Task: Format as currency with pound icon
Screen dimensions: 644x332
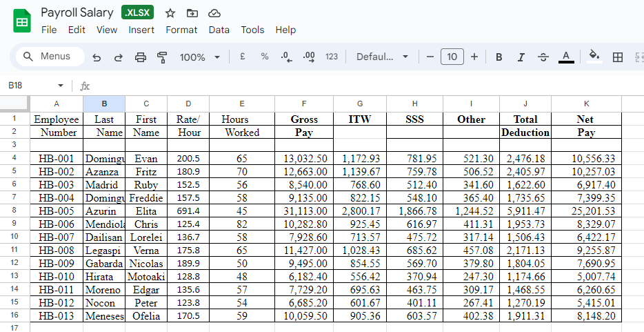Action: 242,57
